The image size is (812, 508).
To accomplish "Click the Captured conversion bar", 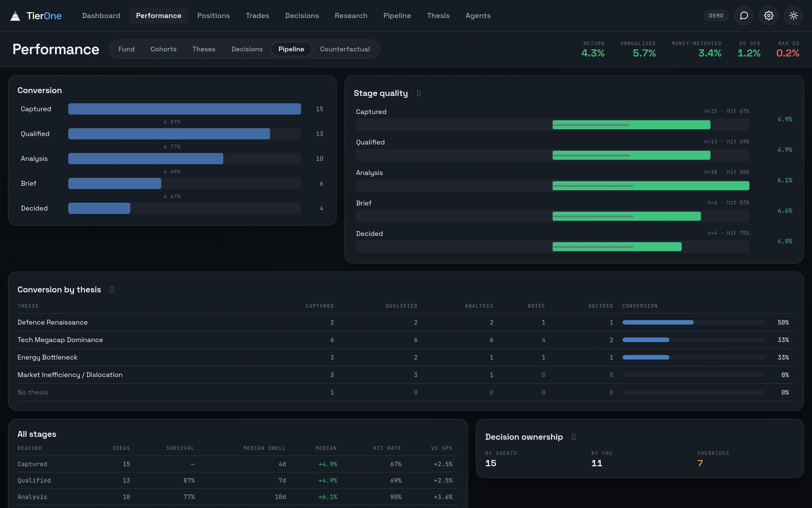I will tap(185, 109).
